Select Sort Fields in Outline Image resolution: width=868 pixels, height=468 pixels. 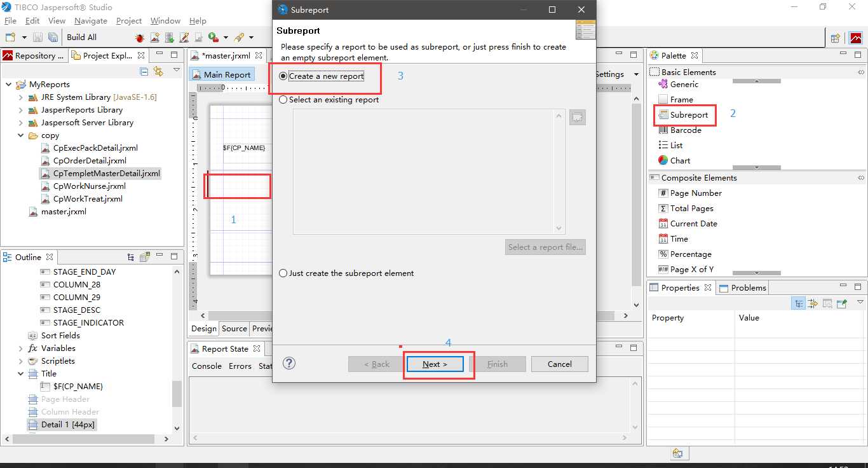[x=55, y=335]
